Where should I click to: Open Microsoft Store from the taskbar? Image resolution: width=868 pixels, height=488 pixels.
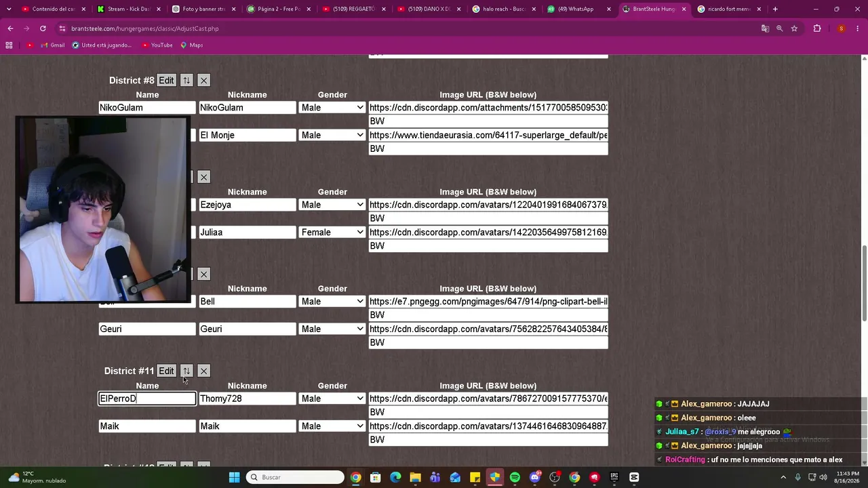pos(375,477)
